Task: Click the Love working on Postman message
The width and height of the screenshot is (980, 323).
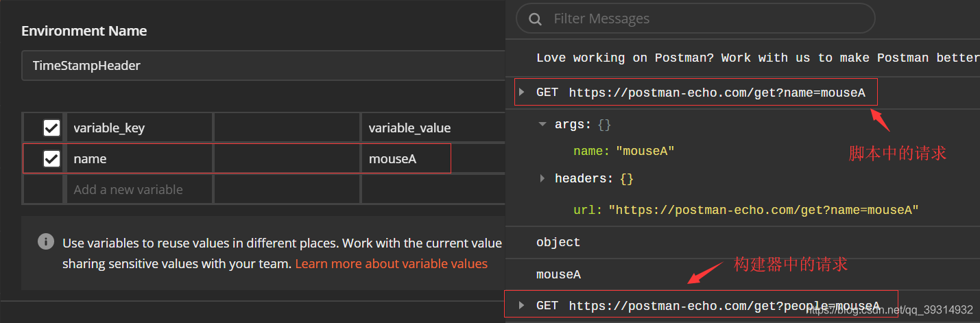Action: pyautogui.click(x=758, y=58)
